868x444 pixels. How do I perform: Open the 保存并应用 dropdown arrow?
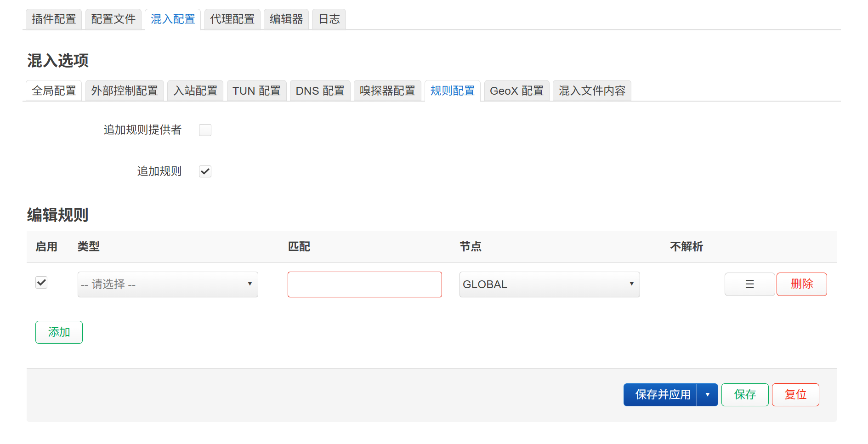coord(707,395)
